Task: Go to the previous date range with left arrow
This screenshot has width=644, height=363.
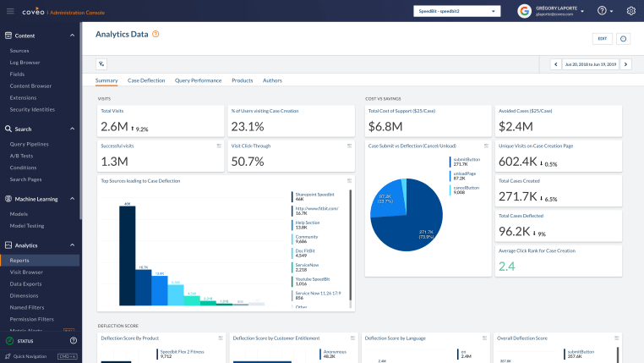Action: tap(555, 63)
